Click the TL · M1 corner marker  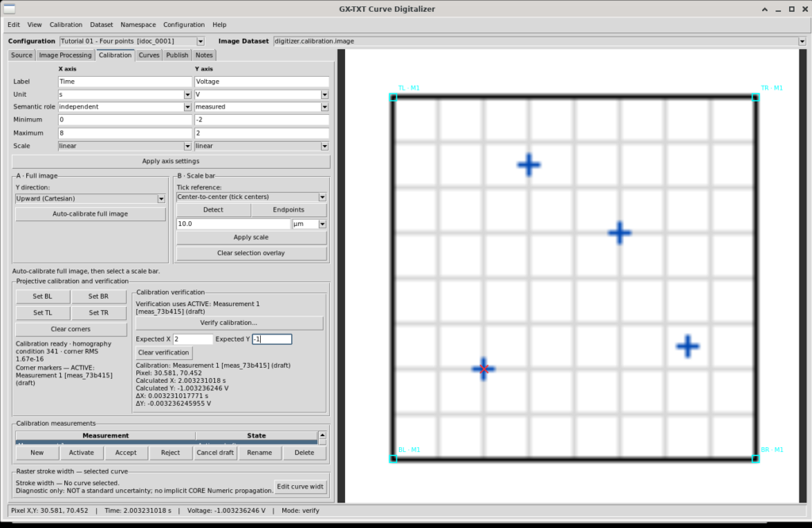click(393, 98)
